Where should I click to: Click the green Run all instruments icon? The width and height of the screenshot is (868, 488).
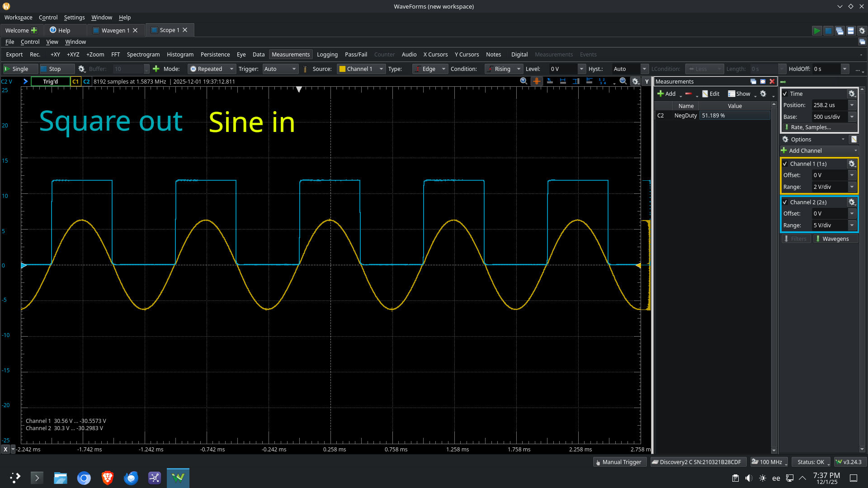pos(816,31)
